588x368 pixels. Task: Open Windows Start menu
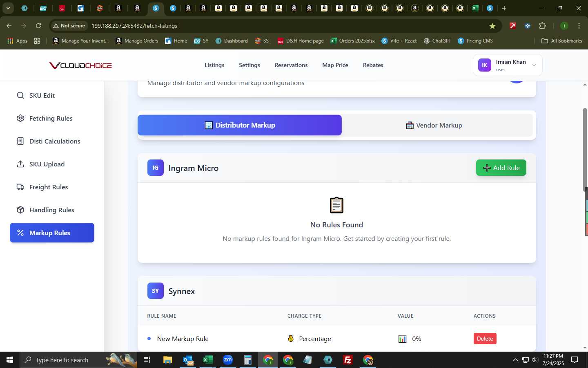tap(10, 360)
